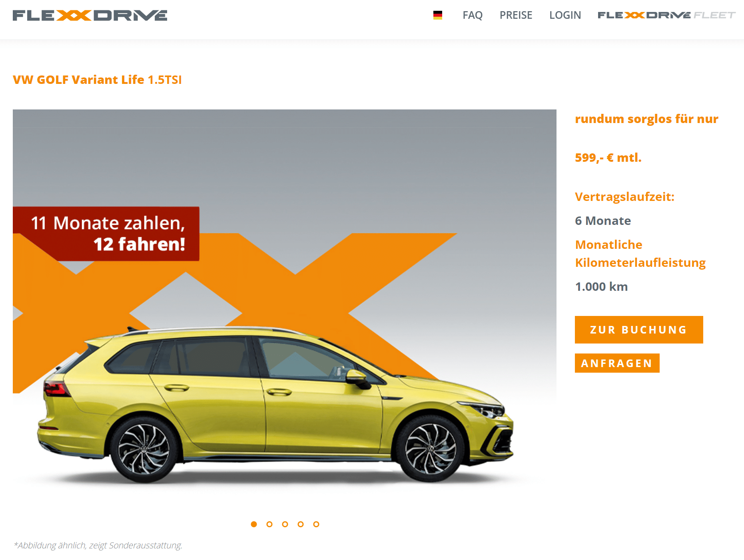Select the German flag language icon
Screen dimensions: 744x560
[438, 15]
